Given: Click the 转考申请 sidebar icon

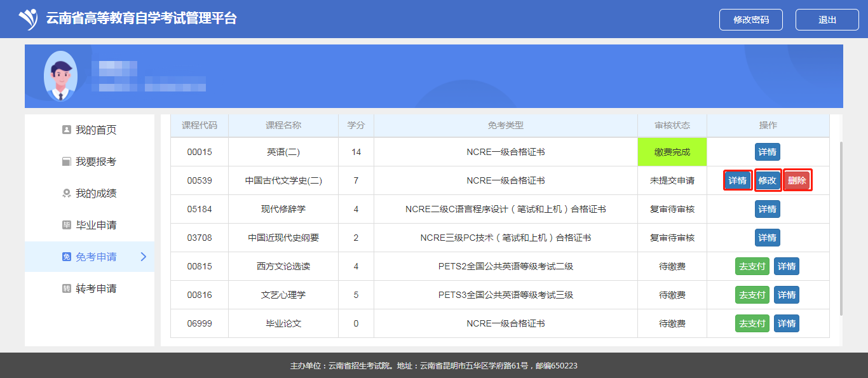Looking at the screenshot, I should click(66, 288).
